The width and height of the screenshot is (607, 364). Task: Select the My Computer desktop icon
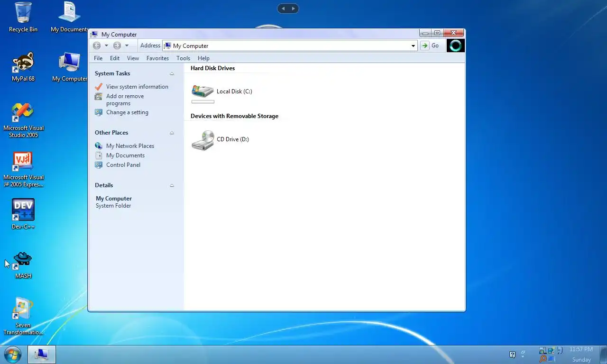(x=69, y=67)
